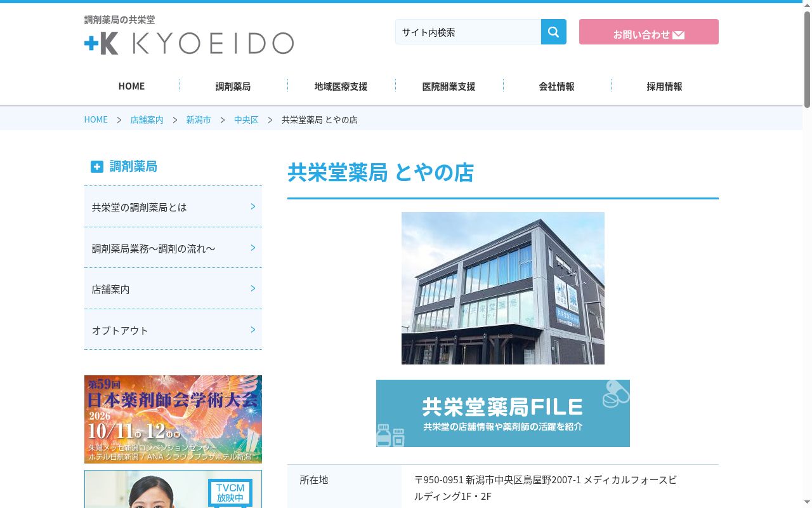Viewport: 812px width, 508px height.
Task: Click the address text 〒950-0951 新潟市中央区鳥屋野2007-1
Action: pos(497,480)
